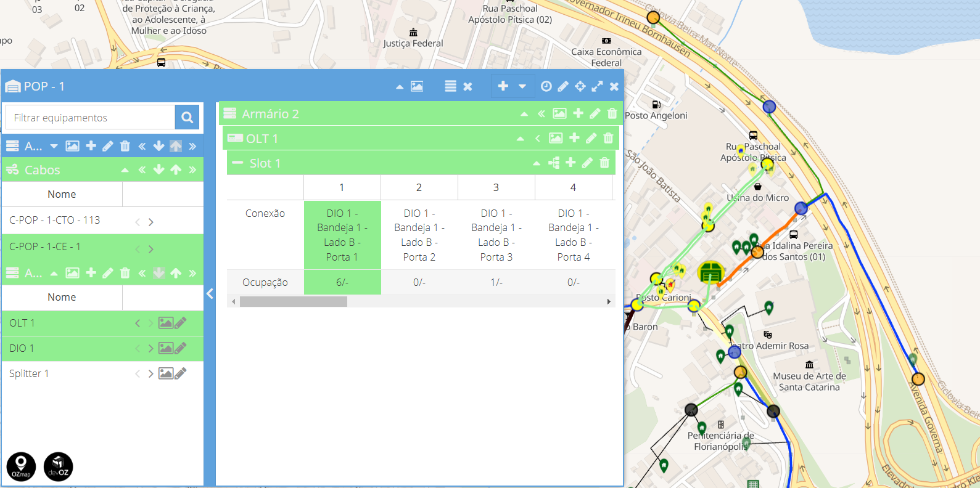The width and height of the screenshot is (980, 488).
Task: Click port 1 connection cell DIO 1 Porta 1
Action: click(342, 235)
